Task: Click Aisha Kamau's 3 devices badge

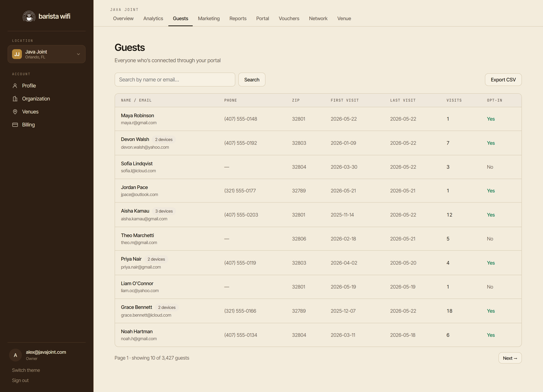Action: [x=164, y=211]
